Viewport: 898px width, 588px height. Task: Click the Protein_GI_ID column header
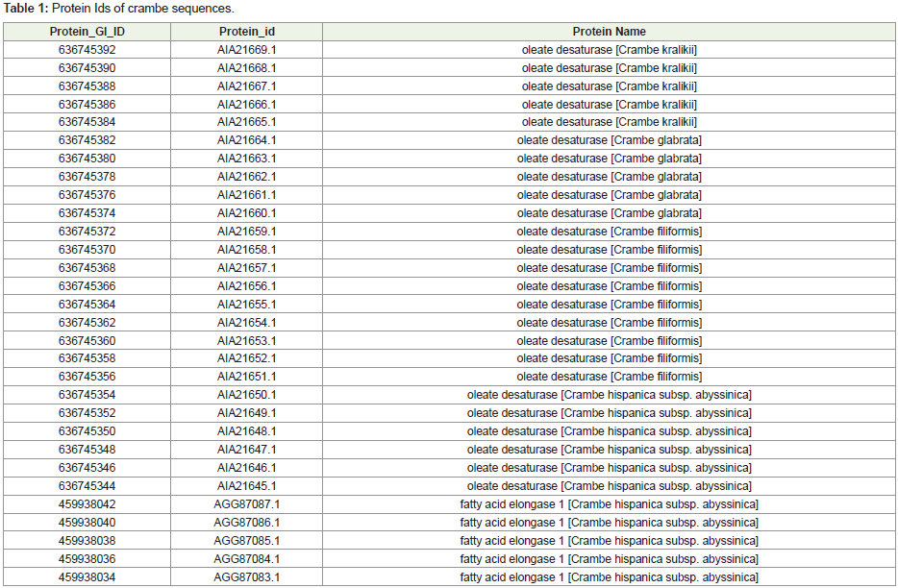[87, 32]
